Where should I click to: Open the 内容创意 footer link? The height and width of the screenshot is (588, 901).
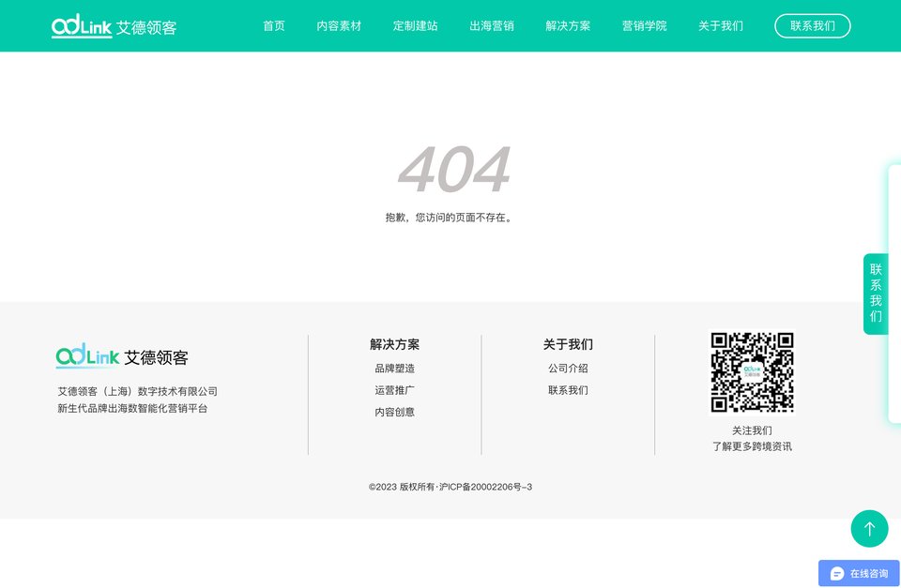click(x=395, y=412)
